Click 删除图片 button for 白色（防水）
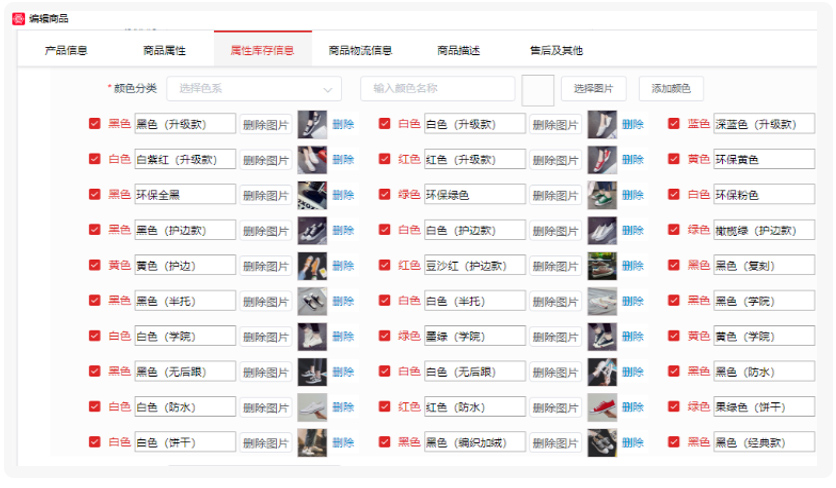This screenshot has width=836, height=488. (266, 407)
